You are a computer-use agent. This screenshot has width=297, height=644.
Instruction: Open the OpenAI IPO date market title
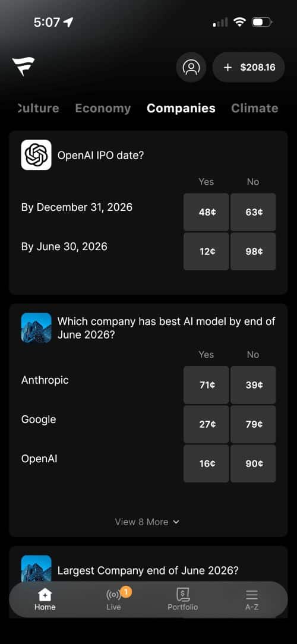[100, 156]
